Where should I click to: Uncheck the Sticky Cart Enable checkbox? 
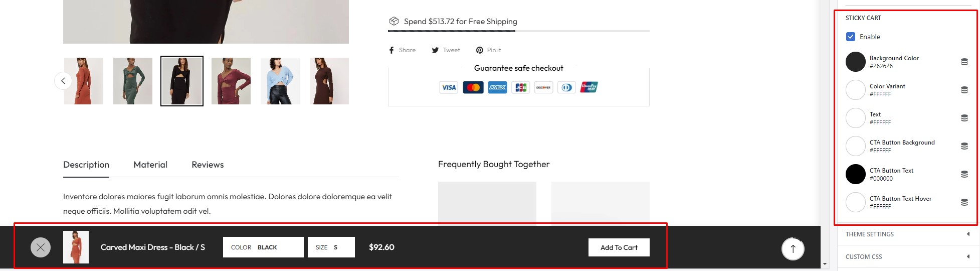pyautogui.click(x=851, y=37)
